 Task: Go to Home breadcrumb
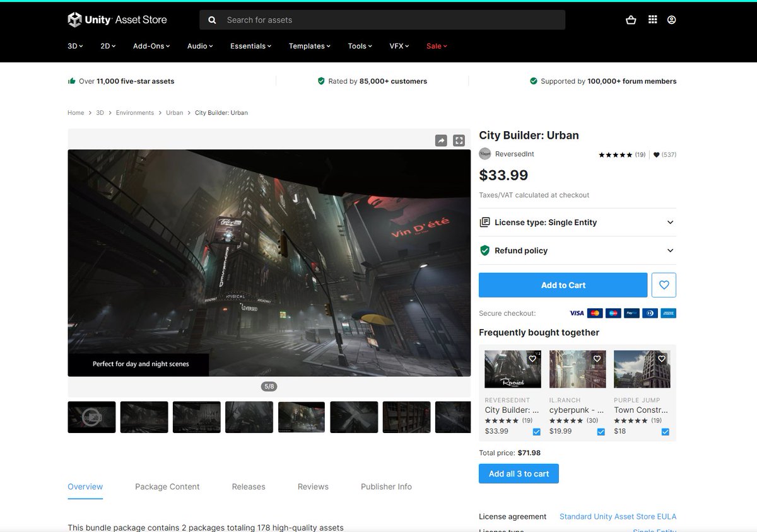click(x=76, y=113)
